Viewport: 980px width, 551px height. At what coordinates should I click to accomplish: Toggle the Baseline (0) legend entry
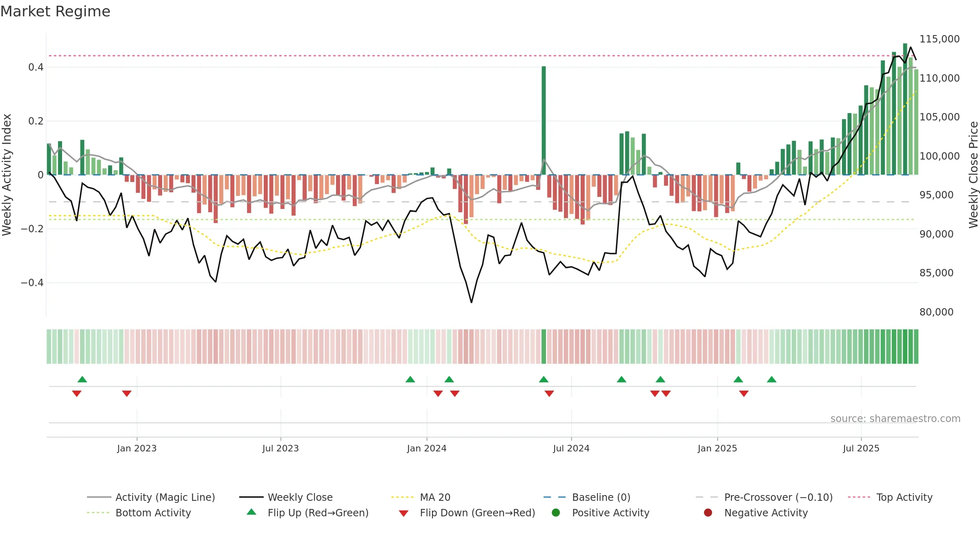point(587,497)
